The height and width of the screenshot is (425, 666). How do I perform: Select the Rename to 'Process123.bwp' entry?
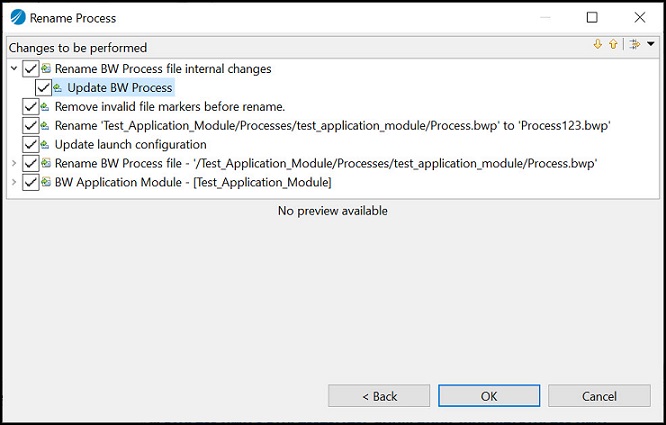click(333, 126)
